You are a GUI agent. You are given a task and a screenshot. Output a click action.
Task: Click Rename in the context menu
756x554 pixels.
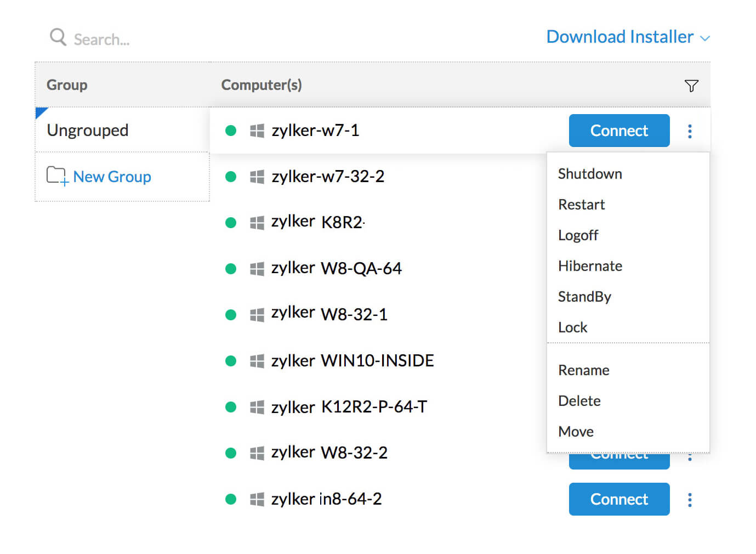click(583, 370)
